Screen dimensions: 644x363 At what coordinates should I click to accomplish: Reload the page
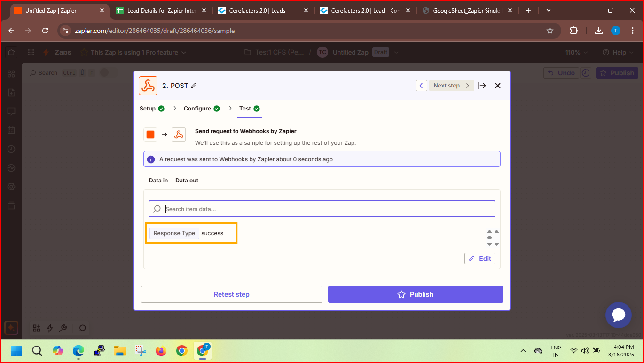click(45, 31)
